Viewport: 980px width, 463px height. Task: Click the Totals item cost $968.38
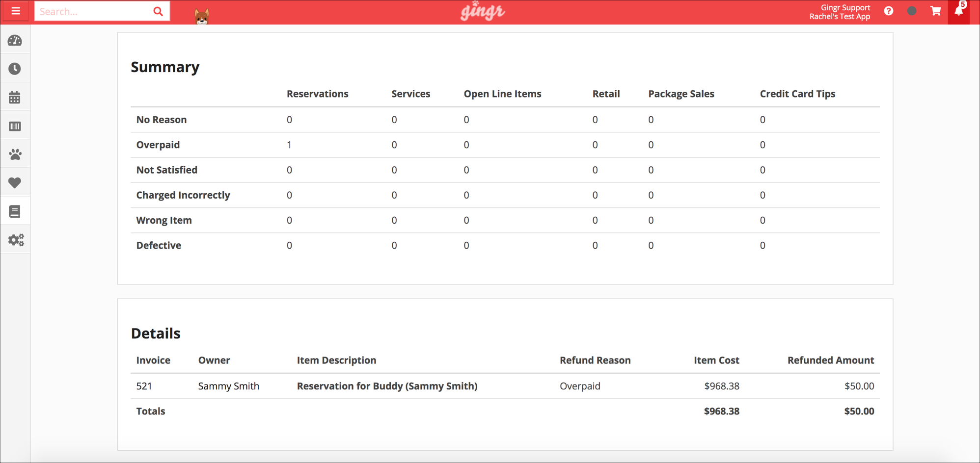coord(721,411)
